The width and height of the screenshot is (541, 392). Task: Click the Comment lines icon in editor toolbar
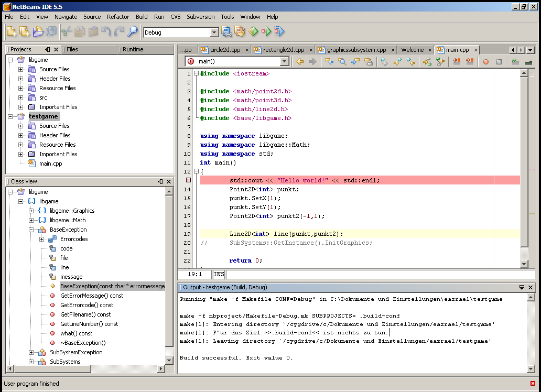point(515,62)
